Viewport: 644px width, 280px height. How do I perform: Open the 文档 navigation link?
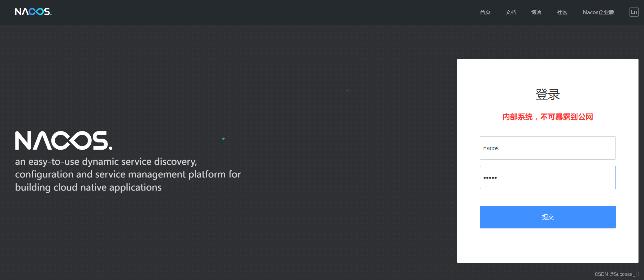511,12
